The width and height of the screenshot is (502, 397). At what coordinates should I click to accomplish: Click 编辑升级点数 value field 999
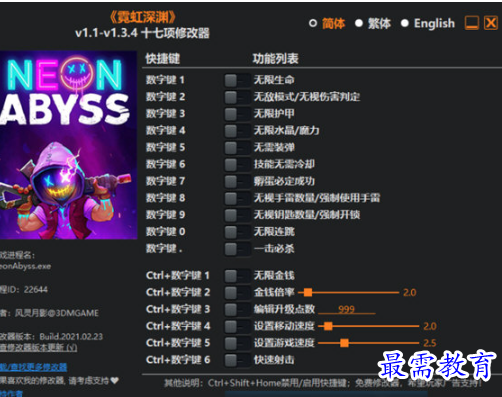[347, 309]
